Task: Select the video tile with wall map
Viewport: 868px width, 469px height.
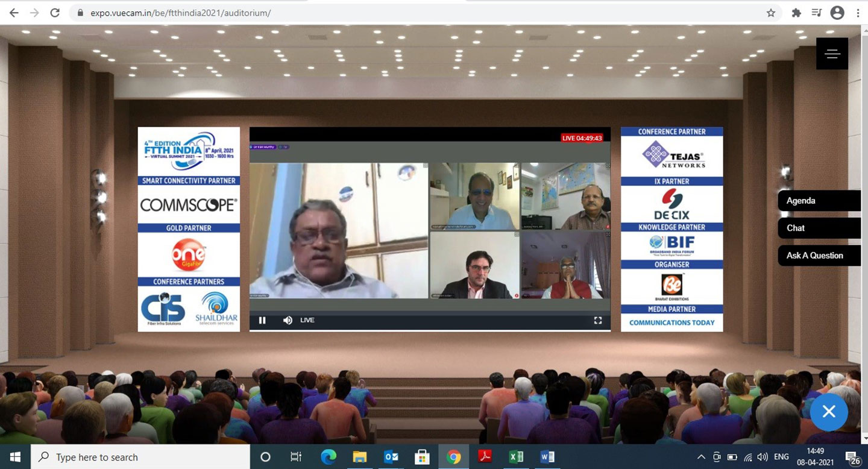Action: (565, 196)
